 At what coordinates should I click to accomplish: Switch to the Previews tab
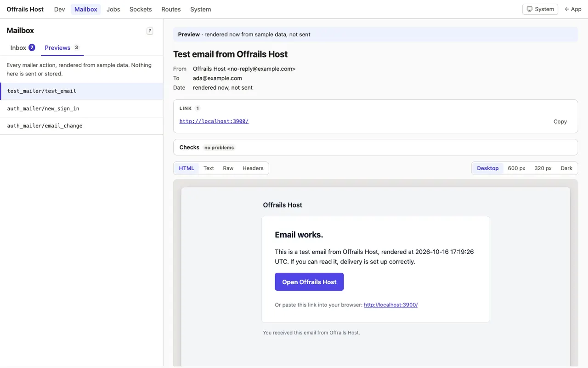[x=62, y=47]
